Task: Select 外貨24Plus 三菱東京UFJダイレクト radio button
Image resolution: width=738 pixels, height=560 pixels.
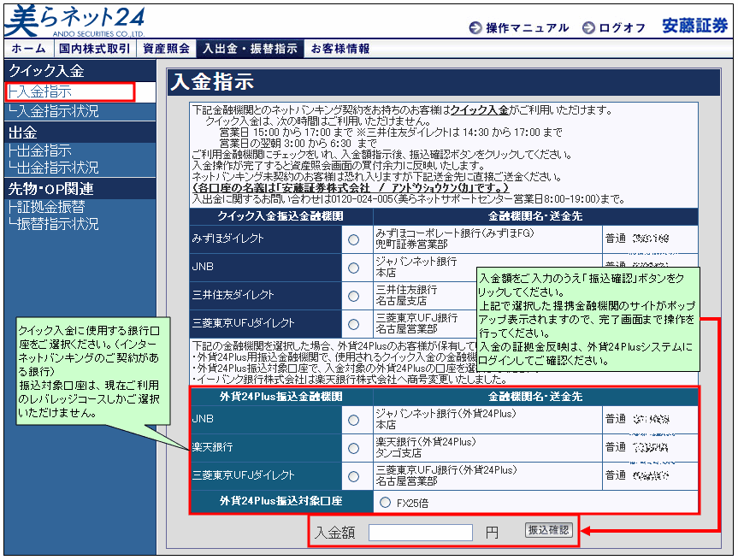Action: pos(353,477)
